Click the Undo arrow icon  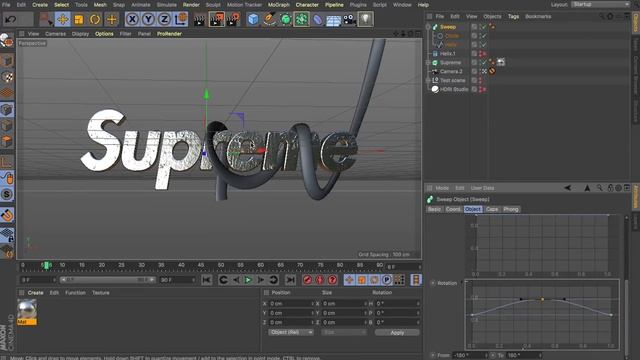click(11, 19)
